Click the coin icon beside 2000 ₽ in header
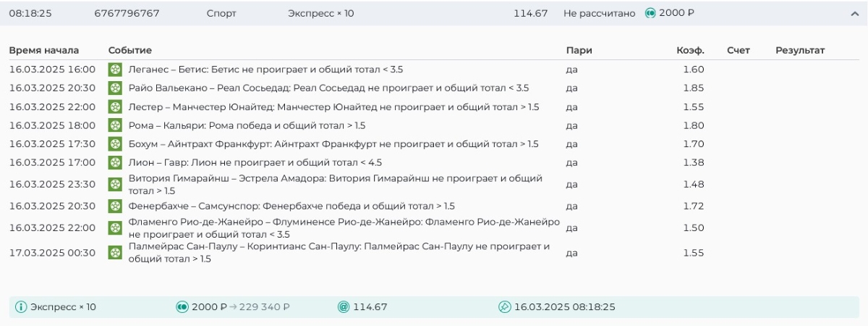The height and width of the screenshot is (326, 868). (x=650, y=13)
